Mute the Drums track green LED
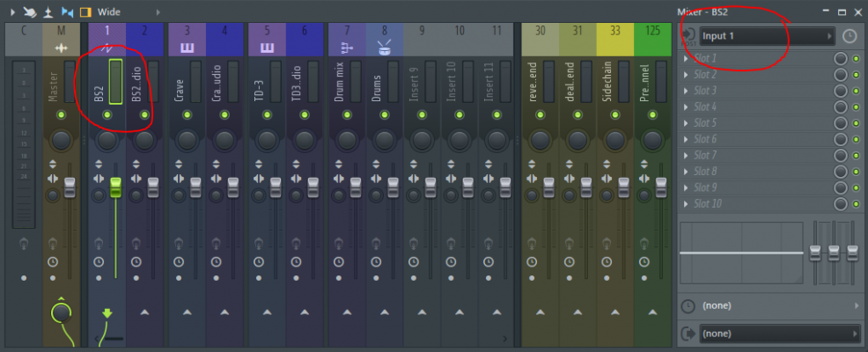The height and width of the screenshot is (352, 868). tap(384, 115)
